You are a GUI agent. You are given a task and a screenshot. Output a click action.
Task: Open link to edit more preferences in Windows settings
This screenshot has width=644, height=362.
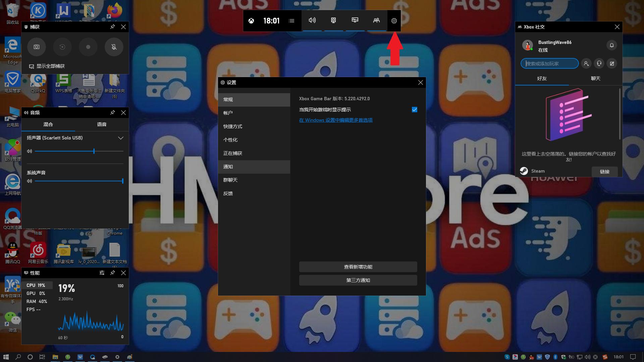click(336, 120)
